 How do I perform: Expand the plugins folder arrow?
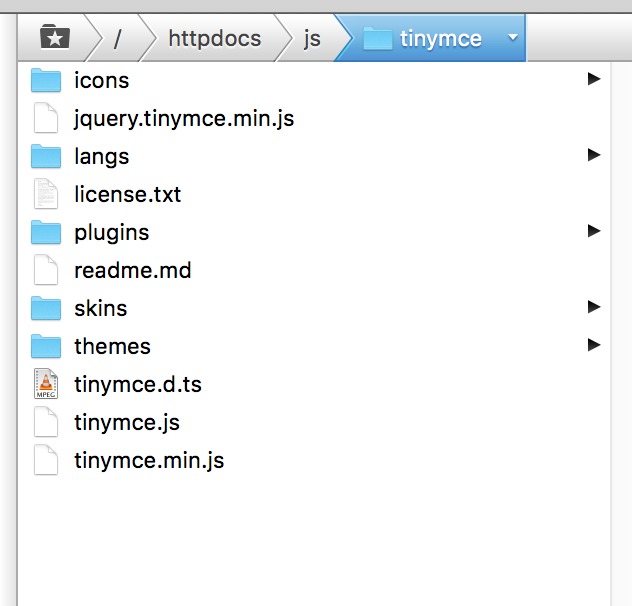coord(594,231)
